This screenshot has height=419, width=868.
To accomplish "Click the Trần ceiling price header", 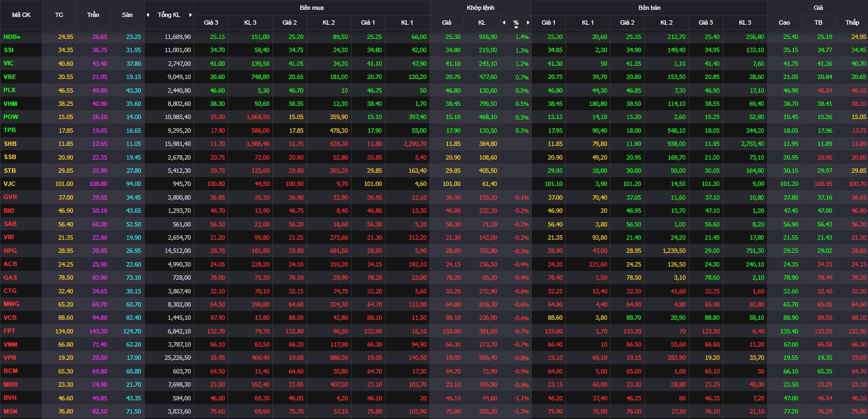I will pyautogui.click(x=93, y=15).
